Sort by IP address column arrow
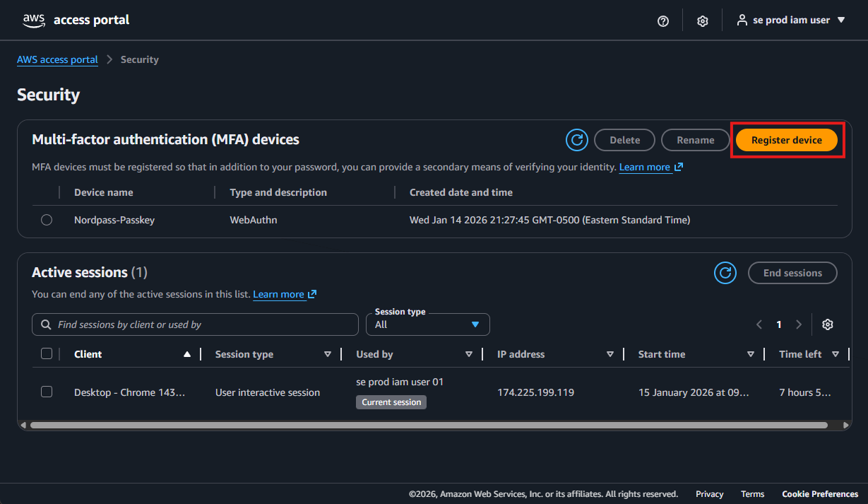 (610, 354)
